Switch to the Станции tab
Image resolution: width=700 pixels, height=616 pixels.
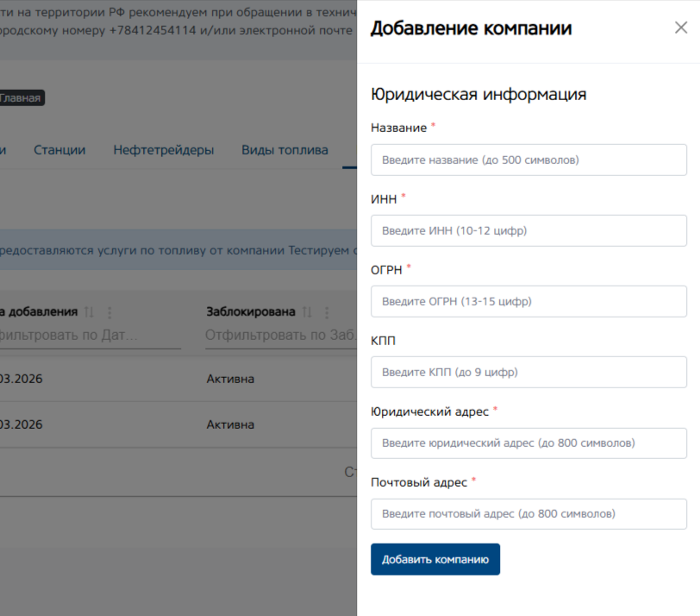tap(59, 150)
